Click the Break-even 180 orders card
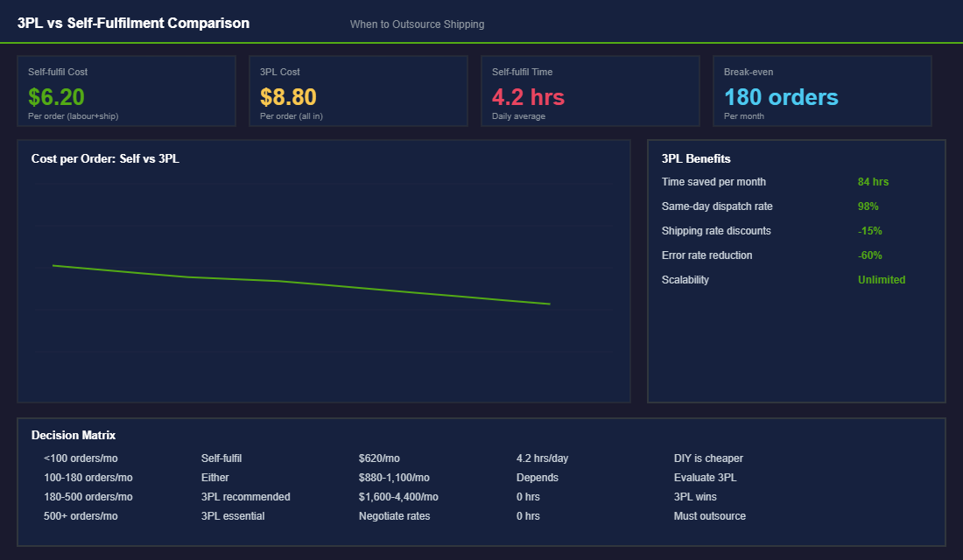The width and height of the screenshot is (963, 560). coord(822,90)
